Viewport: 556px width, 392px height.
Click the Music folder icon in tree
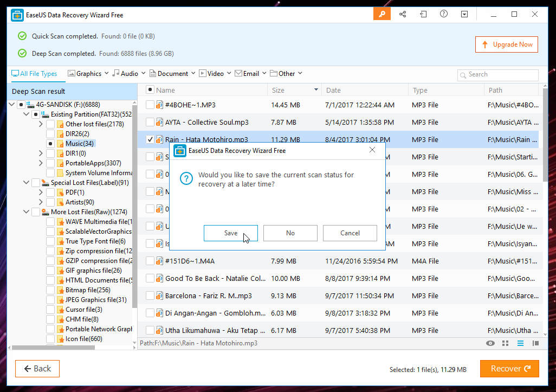coord(60,144)
